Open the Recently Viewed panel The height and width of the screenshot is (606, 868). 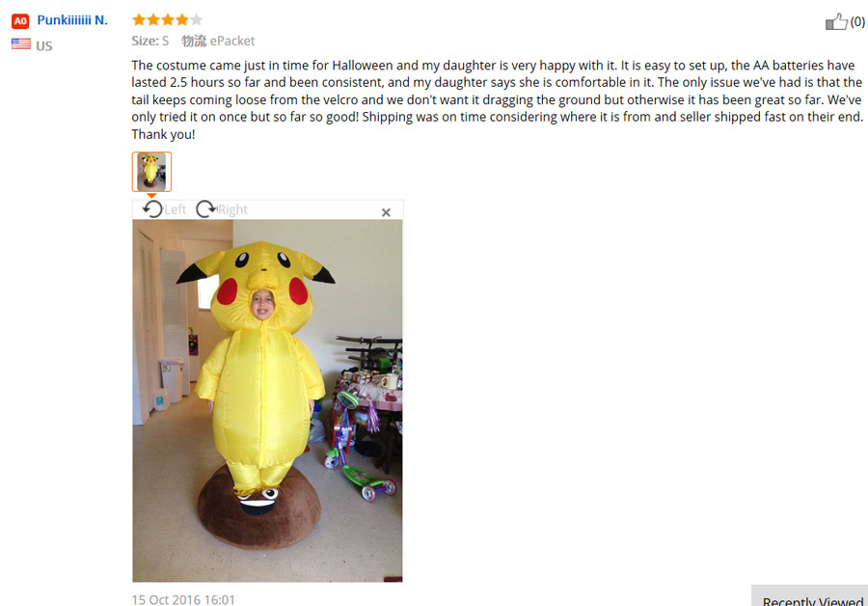[811, 597]
